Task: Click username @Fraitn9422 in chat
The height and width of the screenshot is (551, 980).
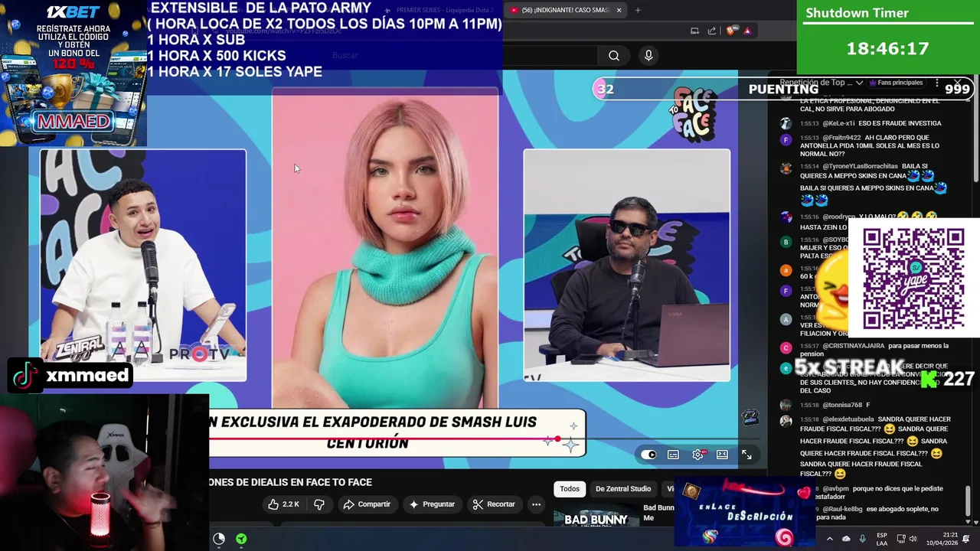Action: coord(841,138)
